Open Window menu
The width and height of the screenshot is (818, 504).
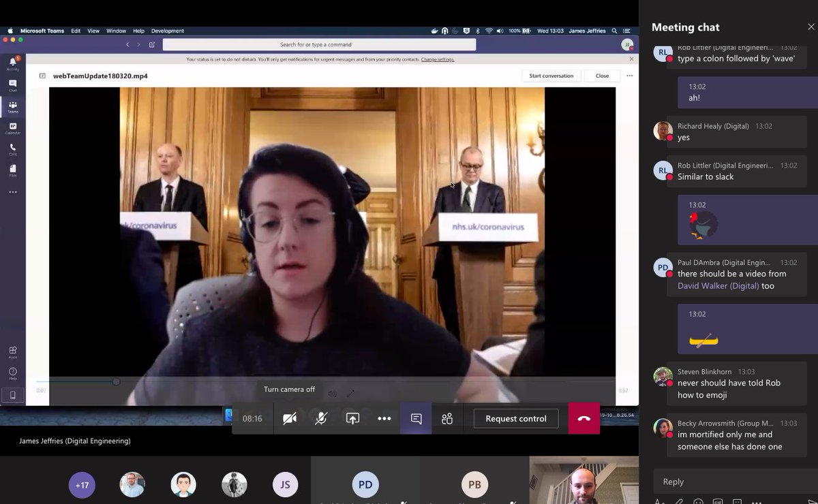click(116, 31)
